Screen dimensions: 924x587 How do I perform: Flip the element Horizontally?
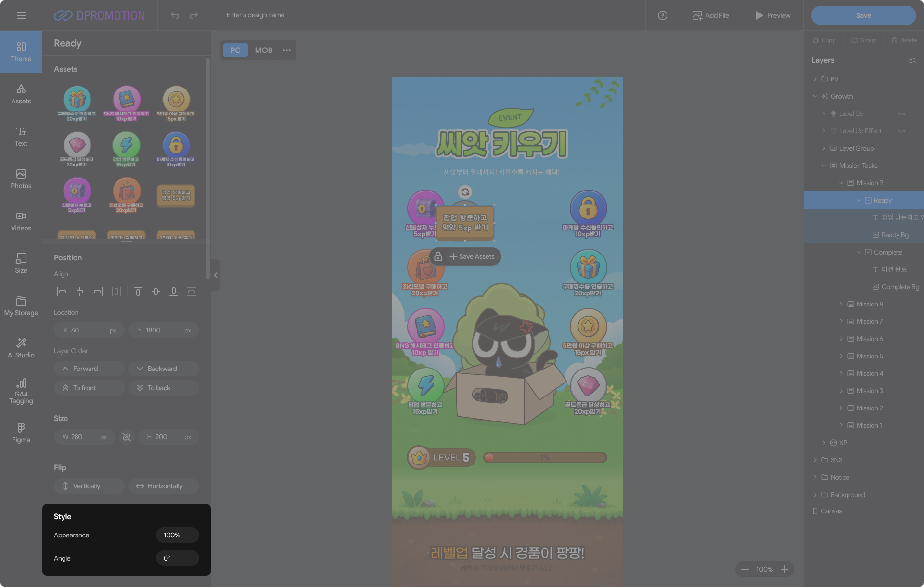(x=164, y=486)
